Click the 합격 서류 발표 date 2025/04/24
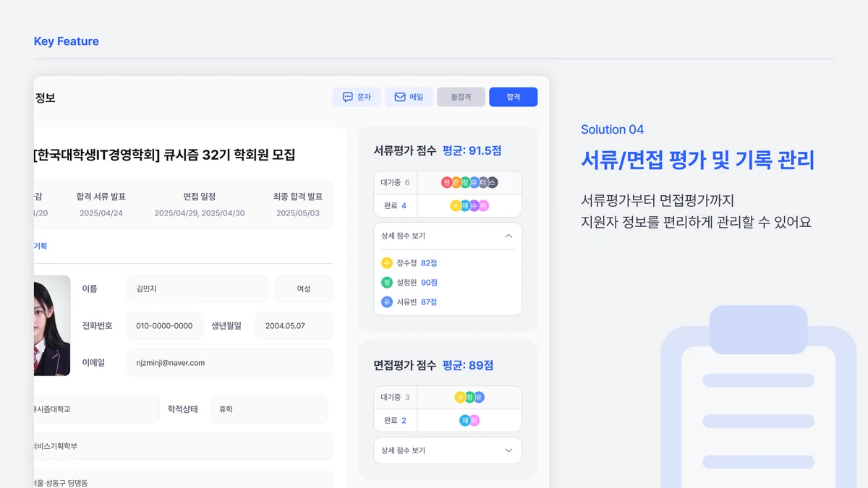 point(101,213)
